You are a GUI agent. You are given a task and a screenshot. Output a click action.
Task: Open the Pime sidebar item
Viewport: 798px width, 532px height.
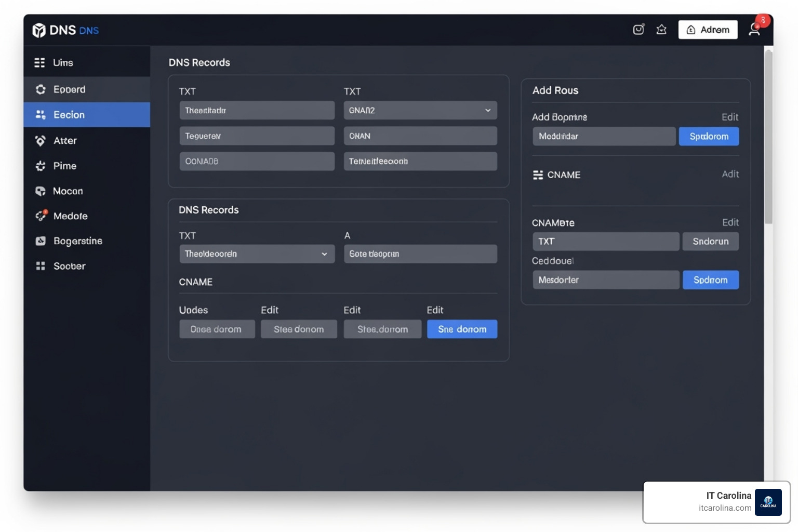coord(65,166)
